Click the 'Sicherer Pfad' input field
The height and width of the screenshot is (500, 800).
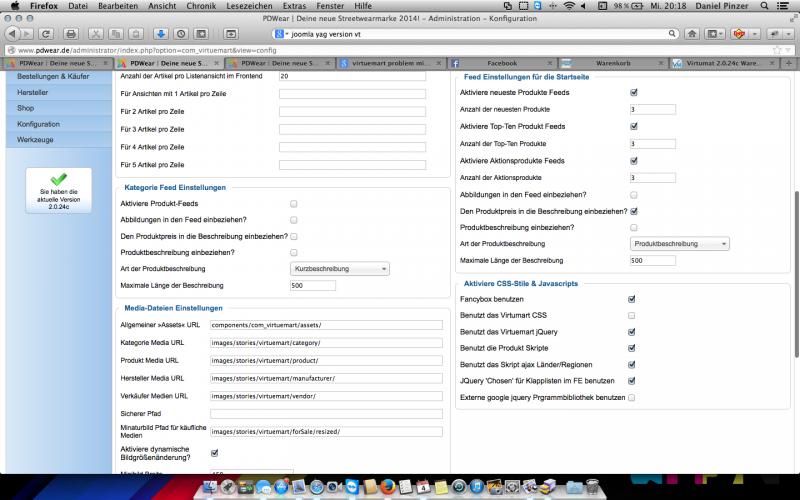pos(326,413)
